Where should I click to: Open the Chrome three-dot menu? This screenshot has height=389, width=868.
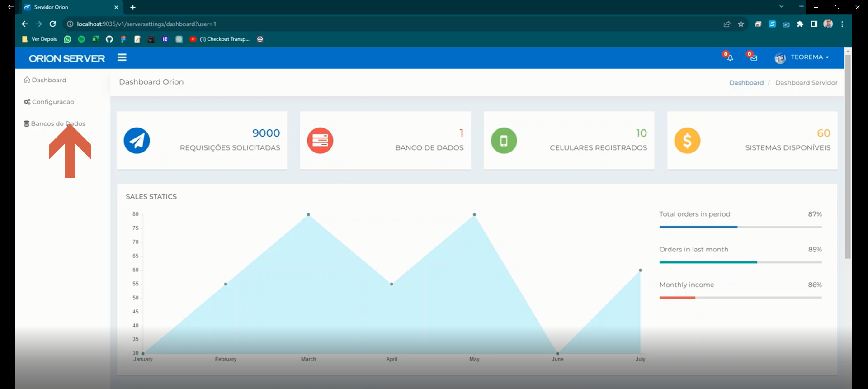coord(842,24)
